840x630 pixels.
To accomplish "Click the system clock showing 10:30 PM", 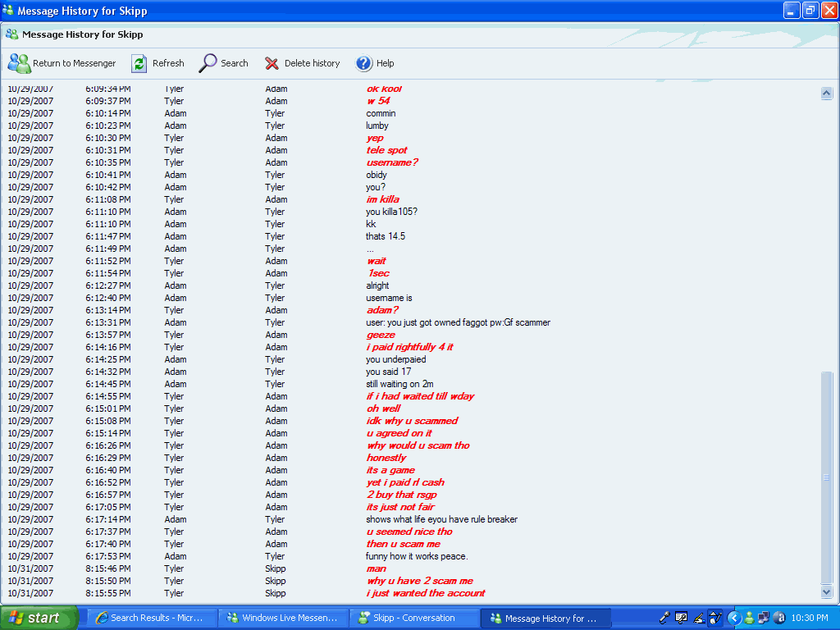I will pyautogui.click(x=810, y=618).
